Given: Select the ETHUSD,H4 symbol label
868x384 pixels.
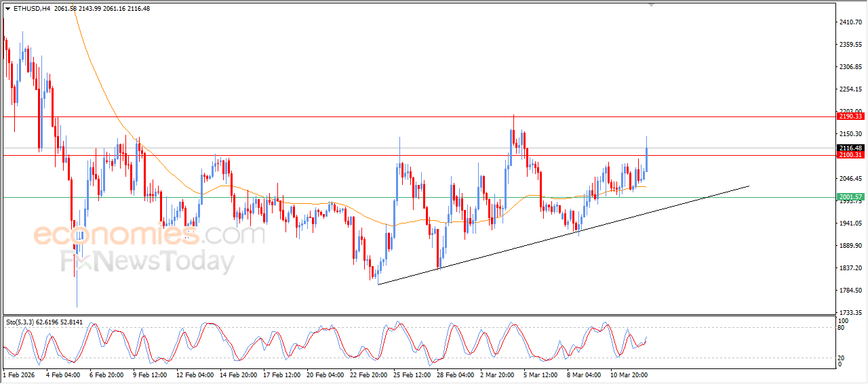Looking at the screenshot, I should tap(31, 9).
